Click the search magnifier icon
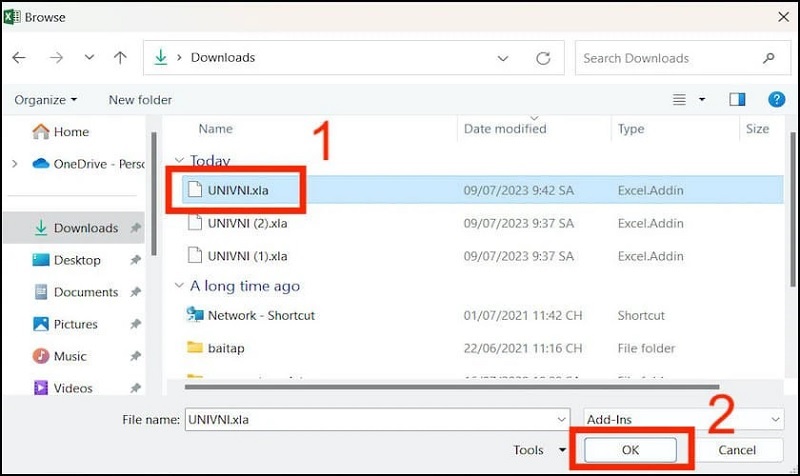The image size is (800, 476). tap(768, 58)
